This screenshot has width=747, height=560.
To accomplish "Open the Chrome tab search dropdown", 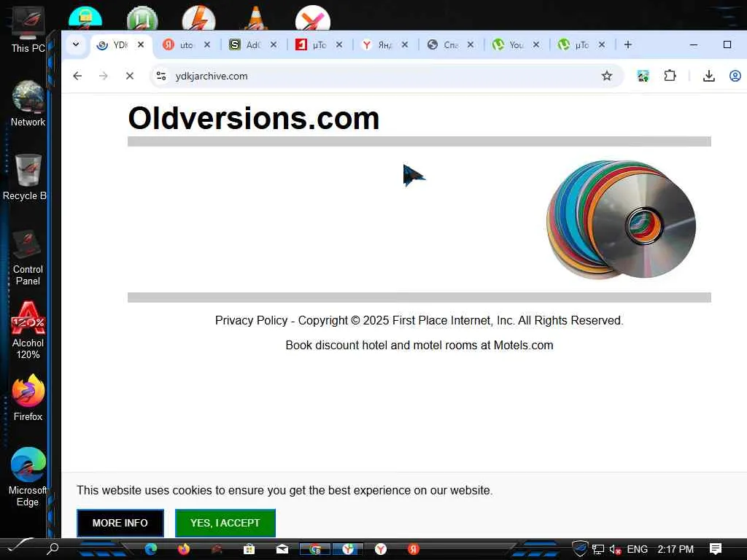I will (76, 44).
